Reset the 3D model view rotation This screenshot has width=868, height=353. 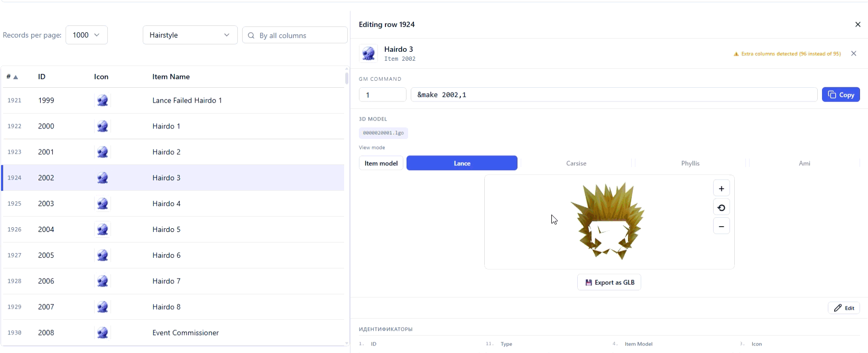coord(721,208)
